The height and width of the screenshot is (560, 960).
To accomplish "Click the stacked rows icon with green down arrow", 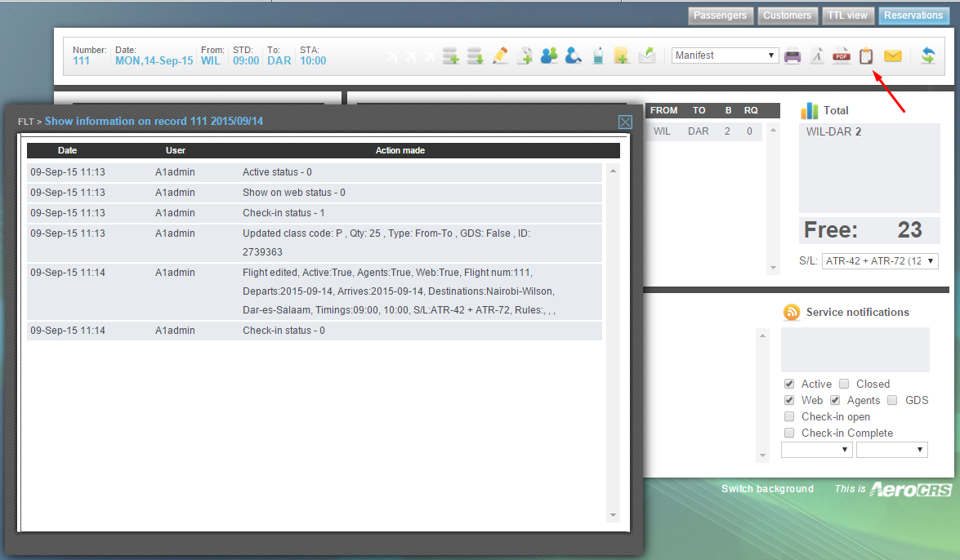I will pos(476,56).
